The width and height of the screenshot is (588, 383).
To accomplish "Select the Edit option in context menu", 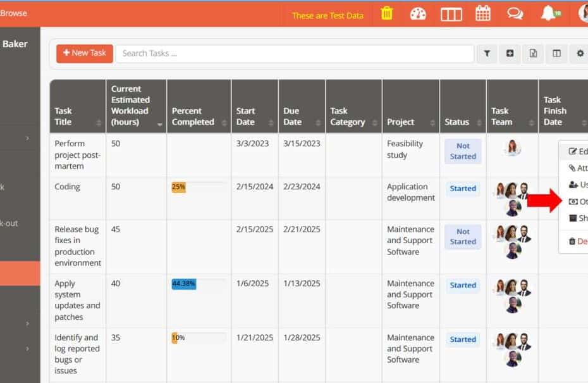I will 579,152.
